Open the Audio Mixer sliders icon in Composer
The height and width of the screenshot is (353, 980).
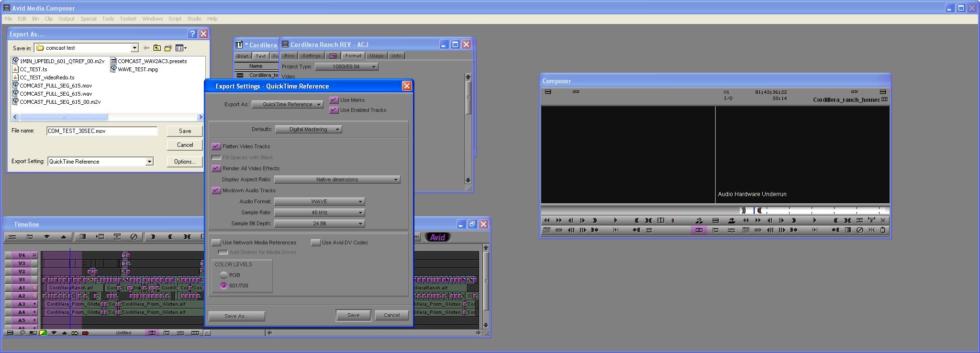731,230
